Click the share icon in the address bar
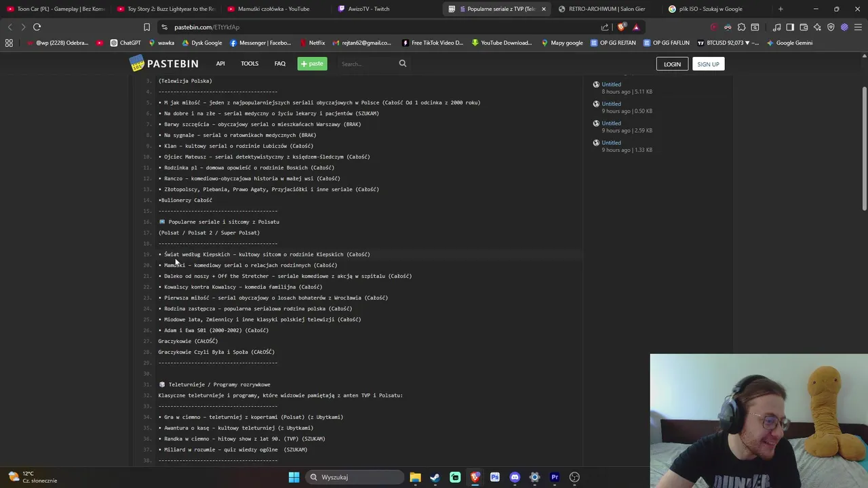This screenshot has width=868, height=488. click(605, 27)
